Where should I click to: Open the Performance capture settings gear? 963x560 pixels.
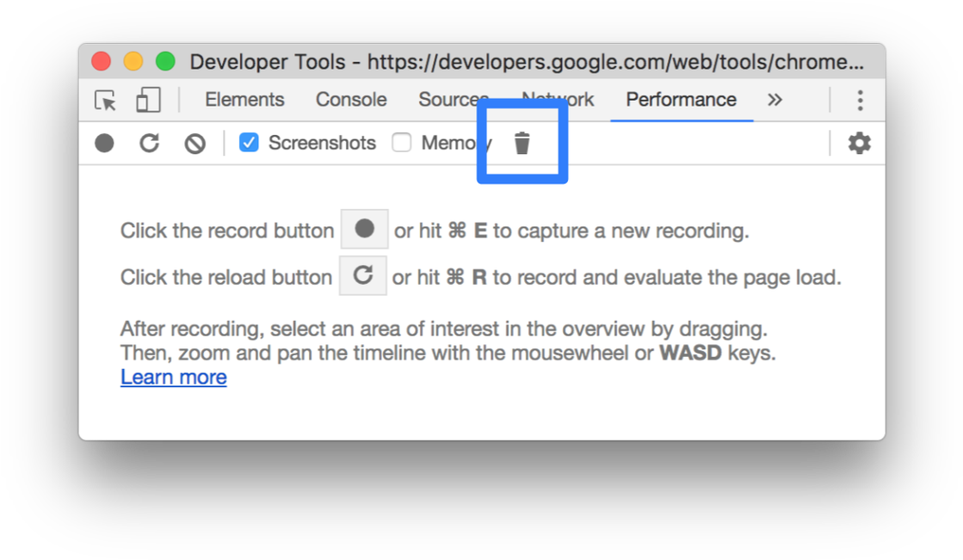858,143
